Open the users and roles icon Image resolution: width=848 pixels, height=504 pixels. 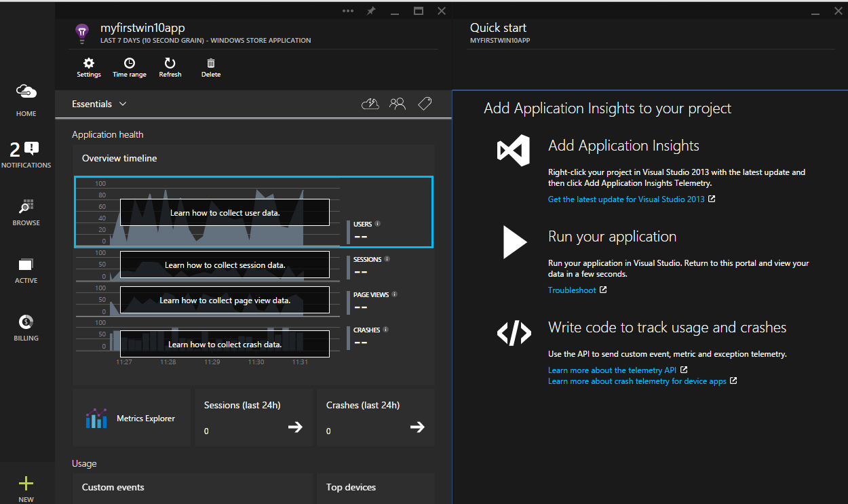coord(398,104)
